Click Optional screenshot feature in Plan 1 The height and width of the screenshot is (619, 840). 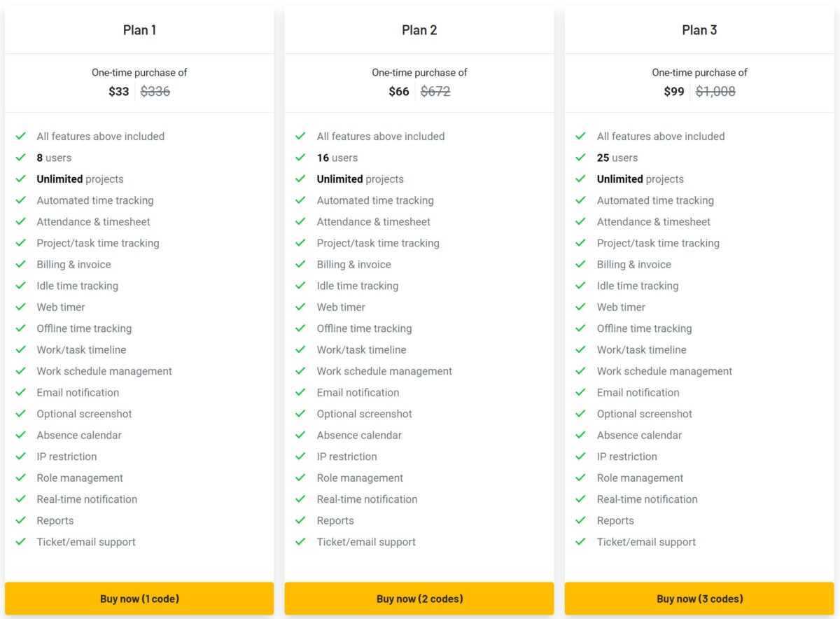tap(84, 414)
